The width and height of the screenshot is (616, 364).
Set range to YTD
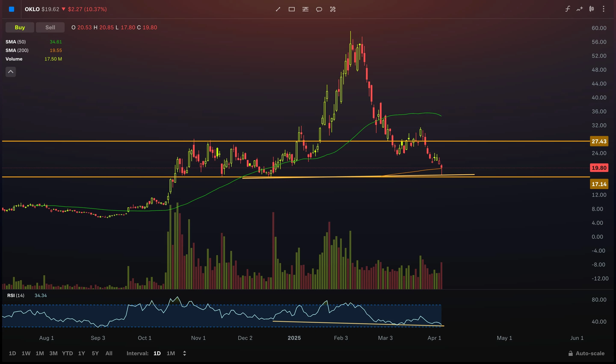click(x=67, y=353)
